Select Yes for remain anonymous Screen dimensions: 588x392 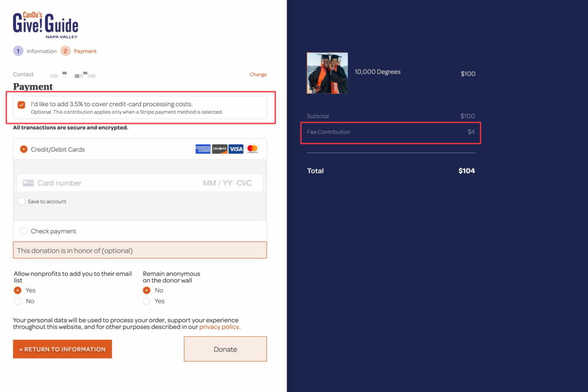pos(146,301)
